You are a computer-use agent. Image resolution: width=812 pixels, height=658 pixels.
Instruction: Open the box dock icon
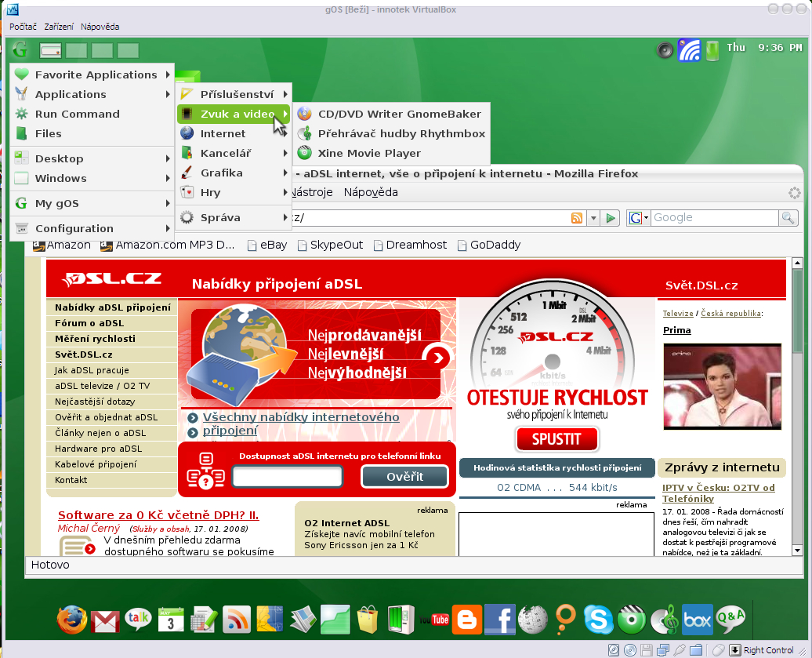point(698,620)
